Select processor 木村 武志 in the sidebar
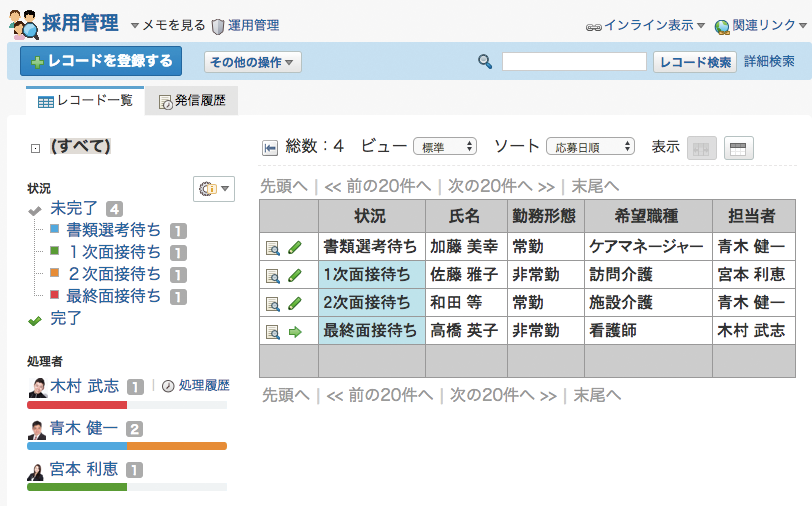This screenshot has width=812, height=506. (84, 386)
